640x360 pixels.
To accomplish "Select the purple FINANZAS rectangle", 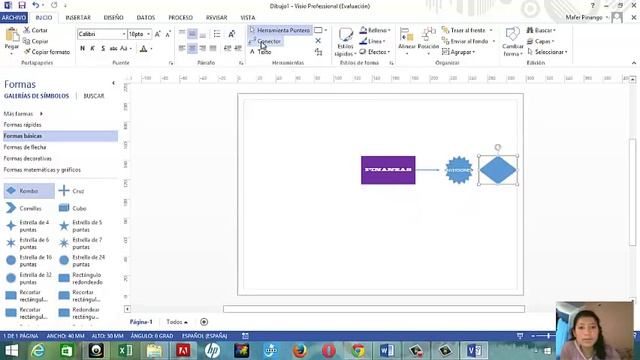I will coord(388,170).
